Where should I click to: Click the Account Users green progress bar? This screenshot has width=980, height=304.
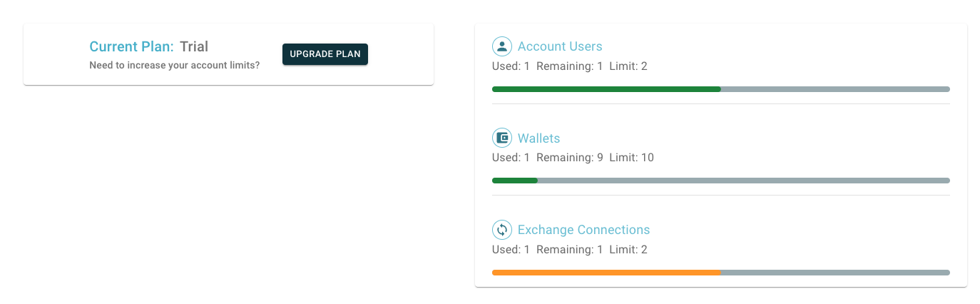pyautogui.click(x=606, y=89)
